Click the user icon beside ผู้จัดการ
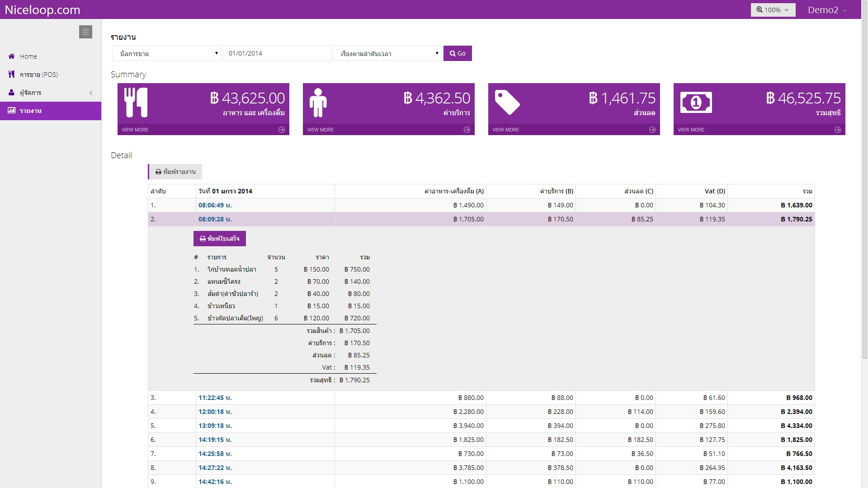This screenshot has height=488, width=868. pos(12,92)
